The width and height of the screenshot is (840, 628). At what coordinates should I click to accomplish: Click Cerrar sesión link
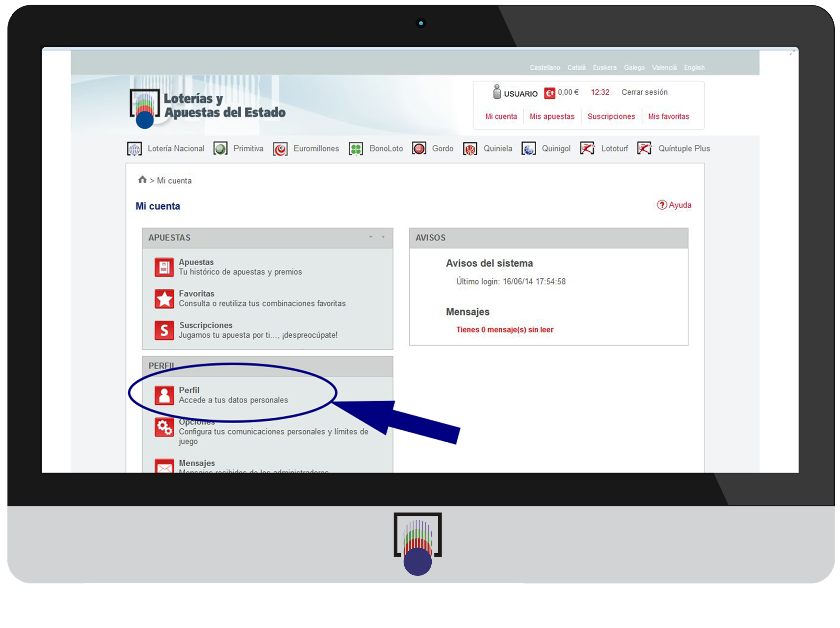click(x=644, y=92)
